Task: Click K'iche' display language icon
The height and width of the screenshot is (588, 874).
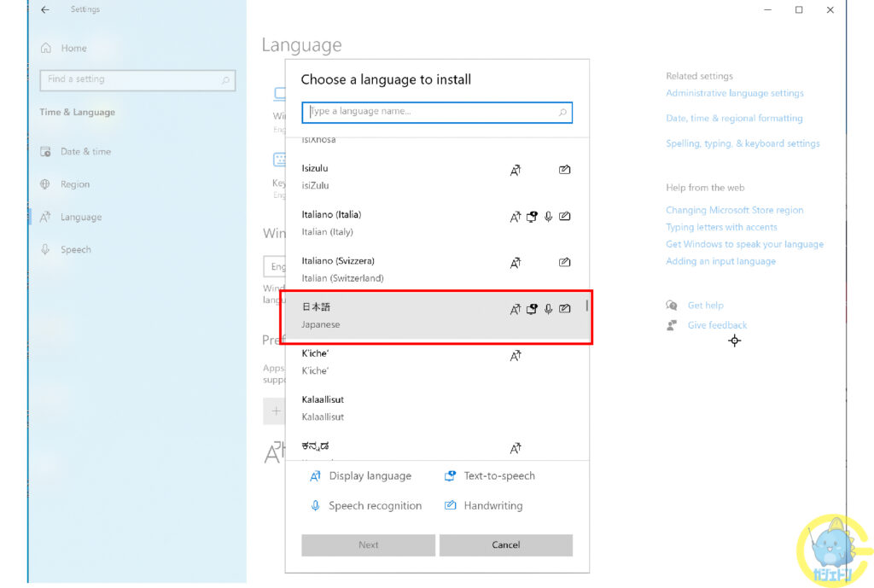Action: 516,355
